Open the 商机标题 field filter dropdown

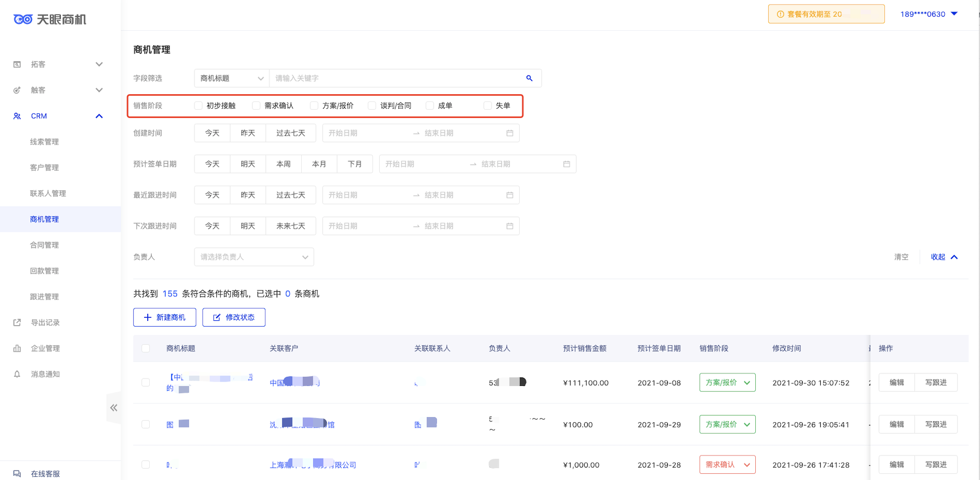[232, 78]
